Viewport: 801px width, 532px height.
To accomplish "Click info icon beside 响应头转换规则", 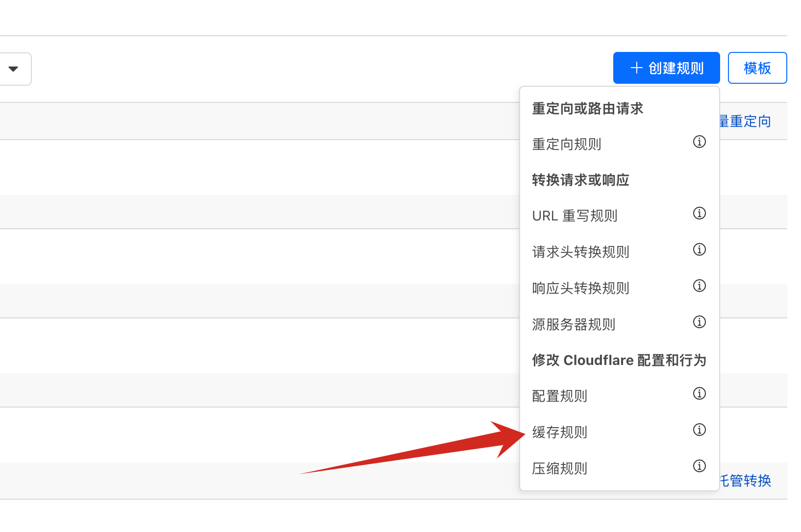I will click(699, 286).
